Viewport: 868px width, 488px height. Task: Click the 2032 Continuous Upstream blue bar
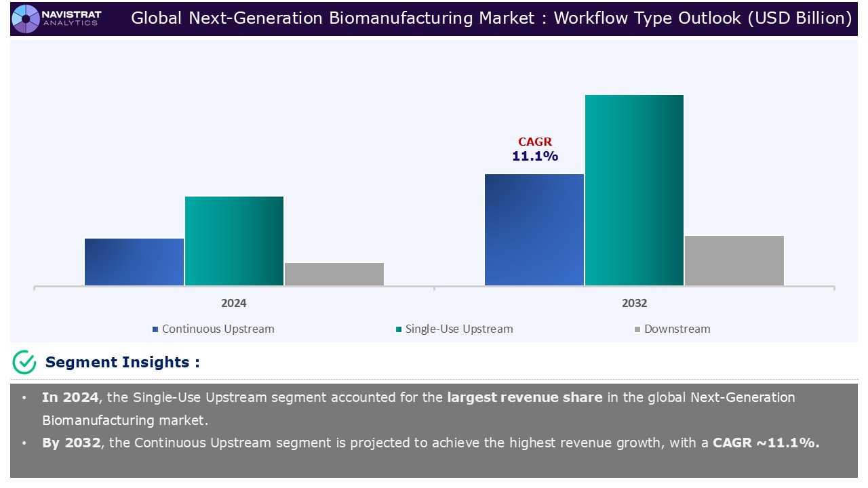pyautogui.click(x=534, y=230)
